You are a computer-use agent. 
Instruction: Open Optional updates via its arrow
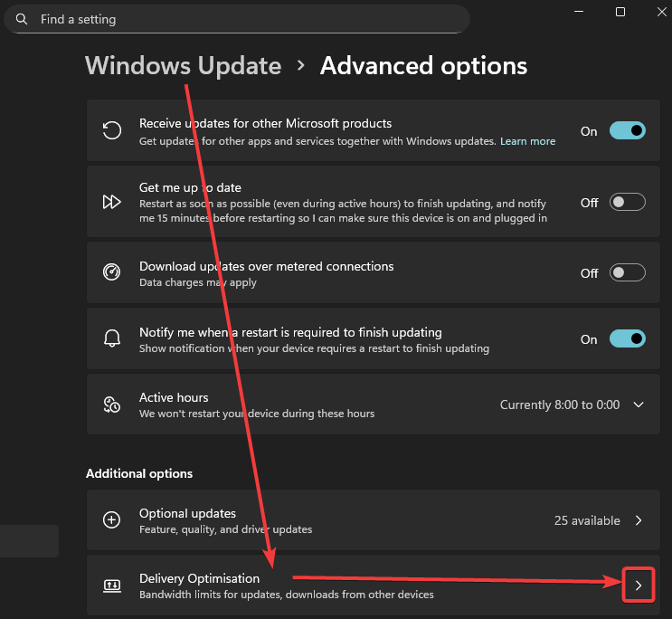pos(639,520)
